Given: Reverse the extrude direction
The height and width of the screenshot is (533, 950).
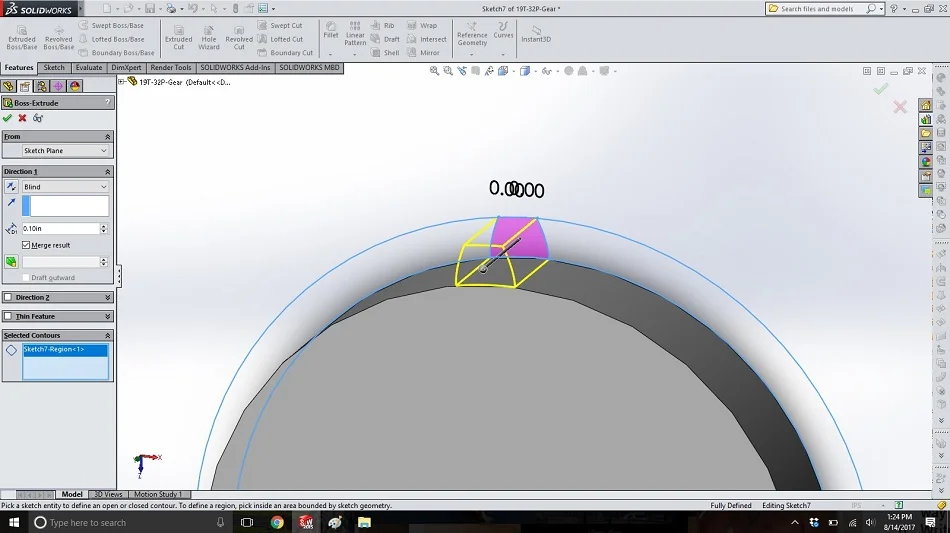Looking at the screenshot, I should coord(12,187).
